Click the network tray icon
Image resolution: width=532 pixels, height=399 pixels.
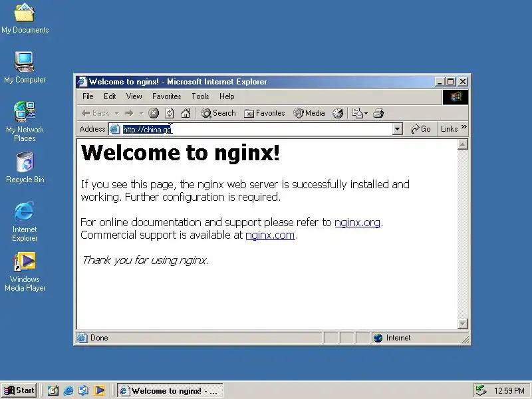(481, 390)
